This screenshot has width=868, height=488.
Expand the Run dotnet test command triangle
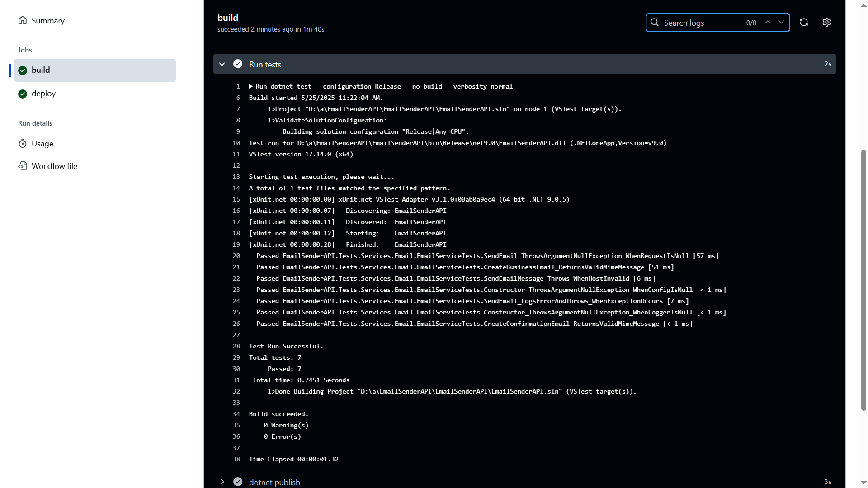251,86
